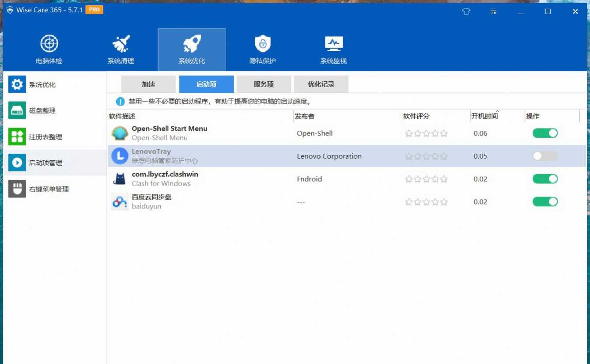Click publisher Open-Shell text
This screenshot has width=590, height=364.
click(x=314, y=133)
